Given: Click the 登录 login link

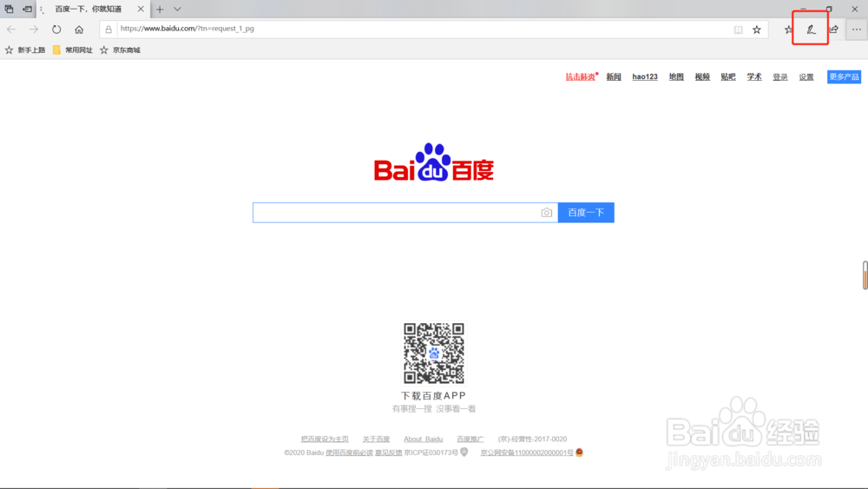Looking at the screenshot, I should click(780, 77).
